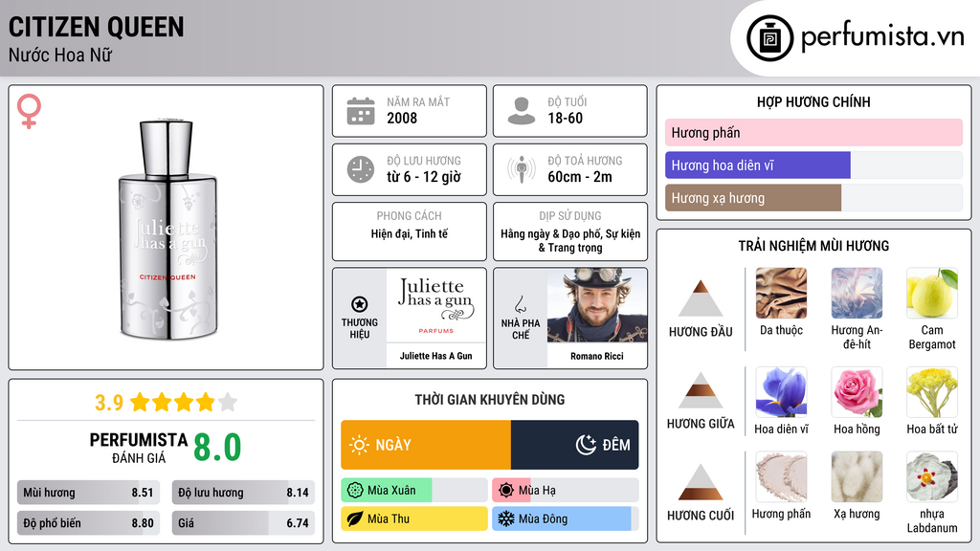Click the calendar icon next to Năm ra mắt
This screenshot has height=551, width=980.
[361, 111]
